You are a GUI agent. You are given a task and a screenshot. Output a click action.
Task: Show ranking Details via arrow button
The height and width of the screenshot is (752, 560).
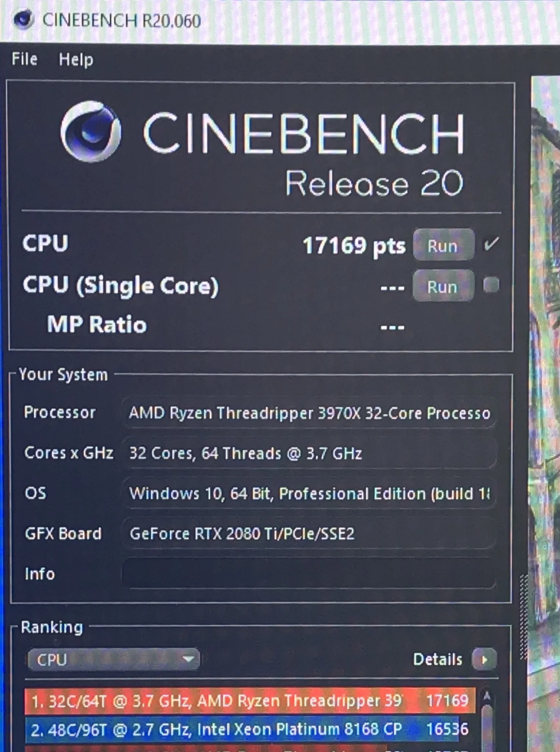pyautogui.click(x=484, y=660)
